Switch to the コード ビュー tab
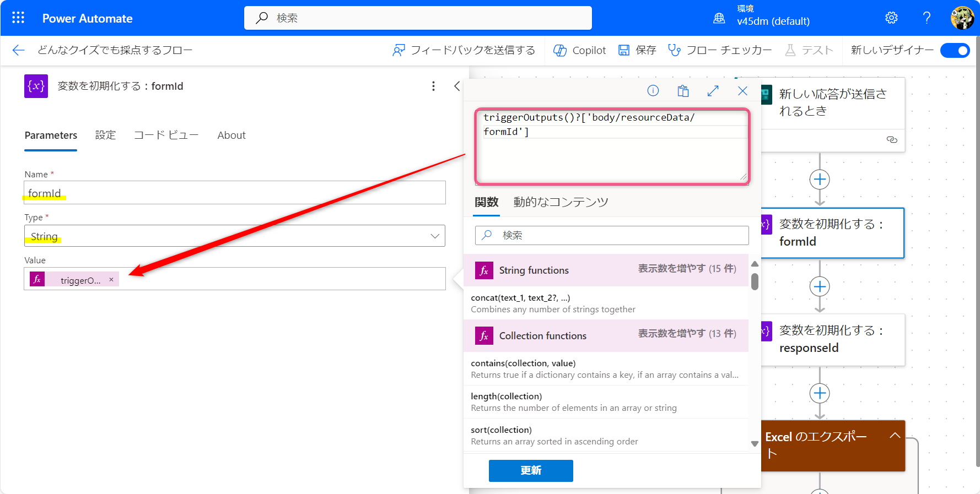The width and height of the screenshot is (980, 494). tap(166, 135)
